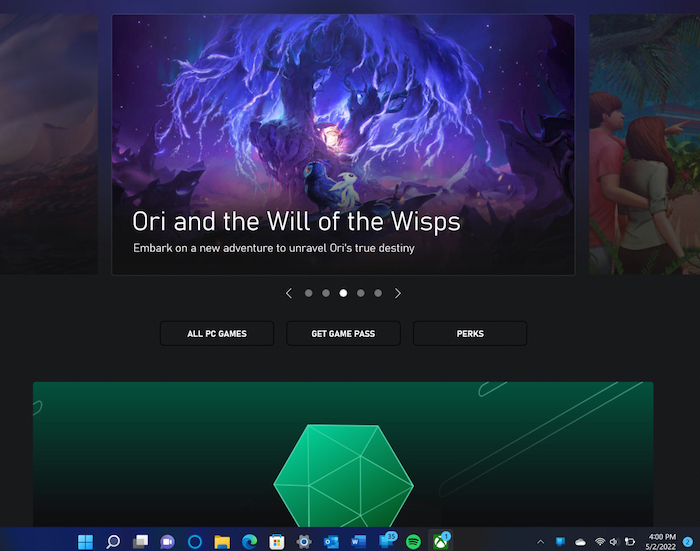The image size is (700, 551).
Task: Click the next featured game card with the couple
Action: pos(645,144)
